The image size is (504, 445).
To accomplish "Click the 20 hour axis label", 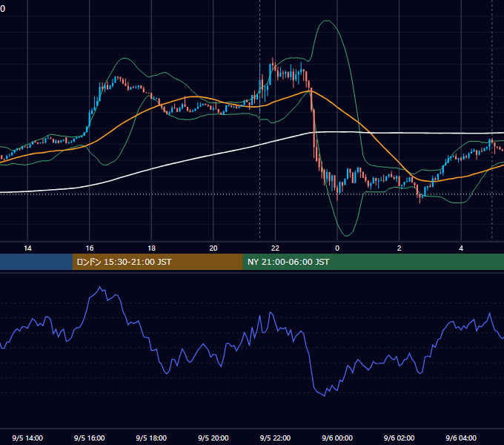I will point(213,248).
